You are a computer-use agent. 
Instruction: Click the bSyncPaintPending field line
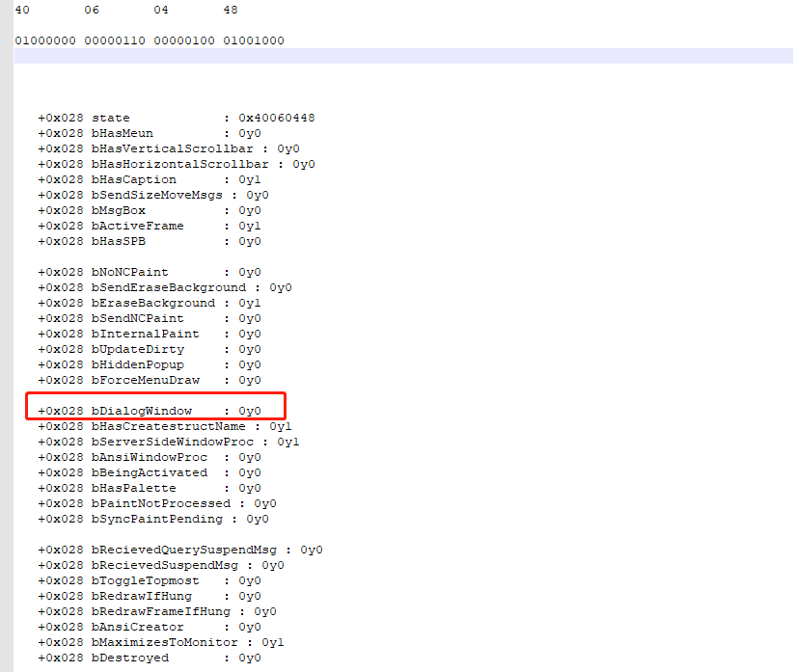click(153, 520)
